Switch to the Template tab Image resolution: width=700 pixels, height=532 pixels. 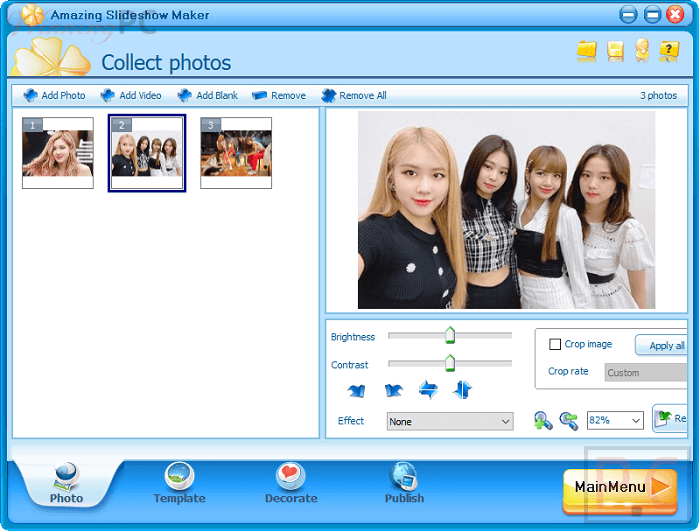[179, 483]
